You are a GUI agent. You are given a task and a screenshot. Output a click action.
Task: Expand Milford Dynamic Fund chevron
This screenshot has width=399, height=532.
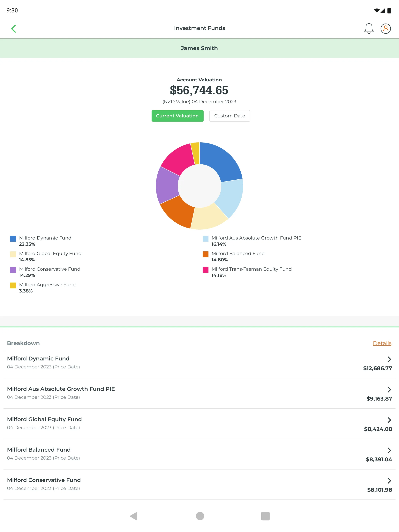(x=389, y=359)
